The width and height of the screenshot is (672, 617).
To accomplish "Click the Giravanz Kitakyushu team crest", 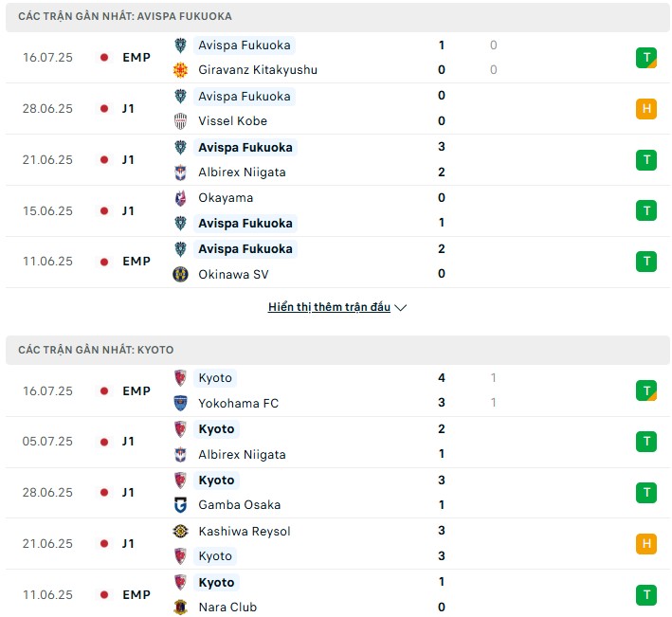I will pos(180,70).
